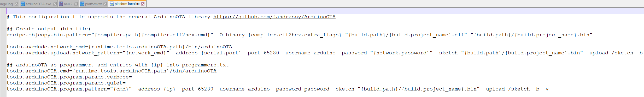This screenshot has height=97, width=644.
Task: Open the github.com/jandrassy/ArduinoOTA link
Action: 274,17
